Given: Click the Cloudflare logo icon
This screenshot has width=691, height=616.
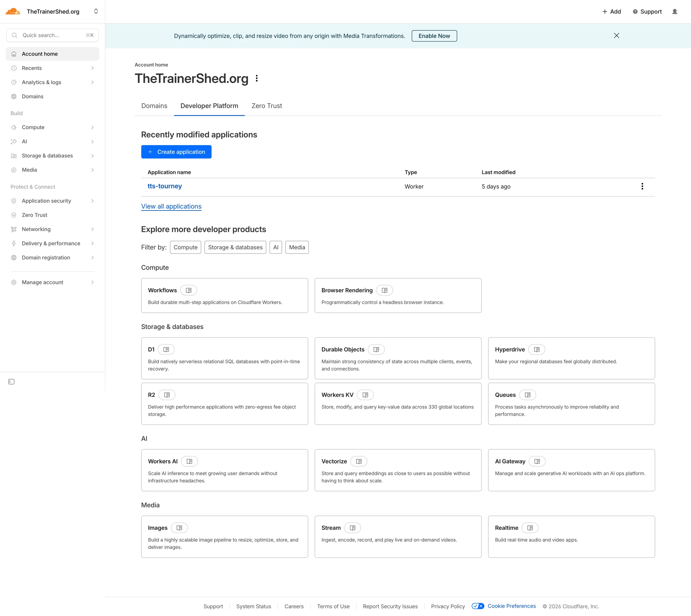Looking at the screenshot, I should (x=13, y=11).
